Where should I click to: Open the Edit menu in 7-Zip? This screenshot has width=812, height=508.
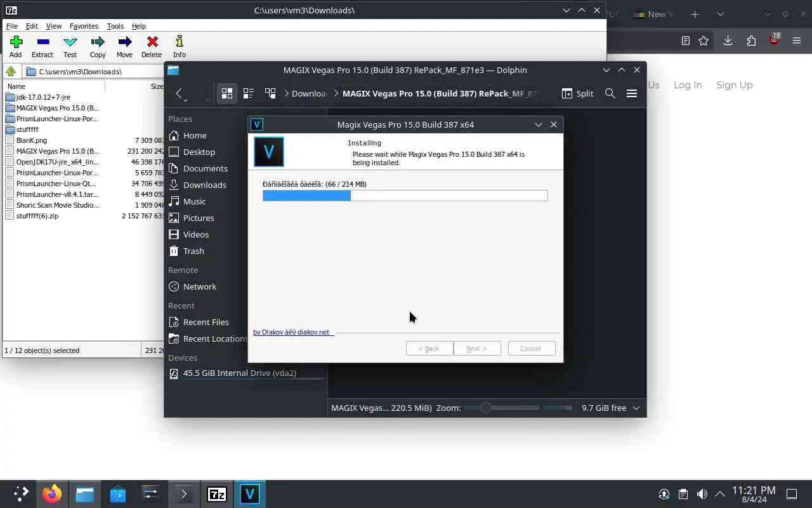tap(32, 26)
